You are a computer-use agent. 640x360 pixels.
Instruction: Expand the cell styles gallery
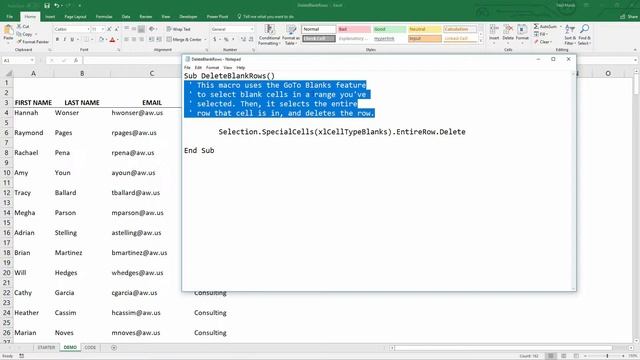coord(480,41)
